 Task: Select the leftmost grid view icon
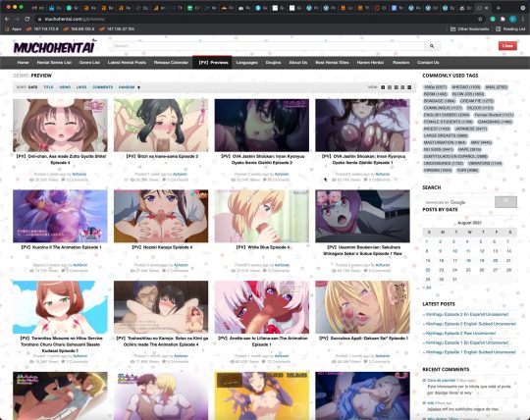click(383, 87)
